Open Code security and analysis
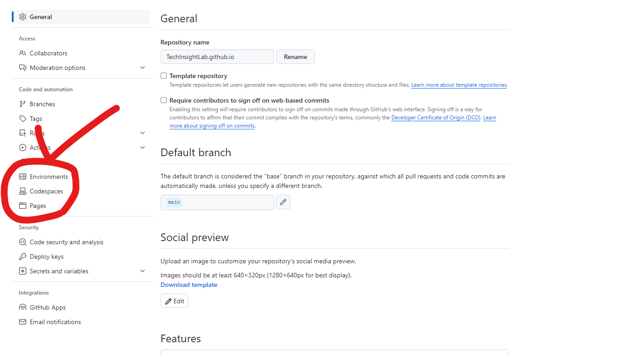644x355 pixels. point(83,242)
